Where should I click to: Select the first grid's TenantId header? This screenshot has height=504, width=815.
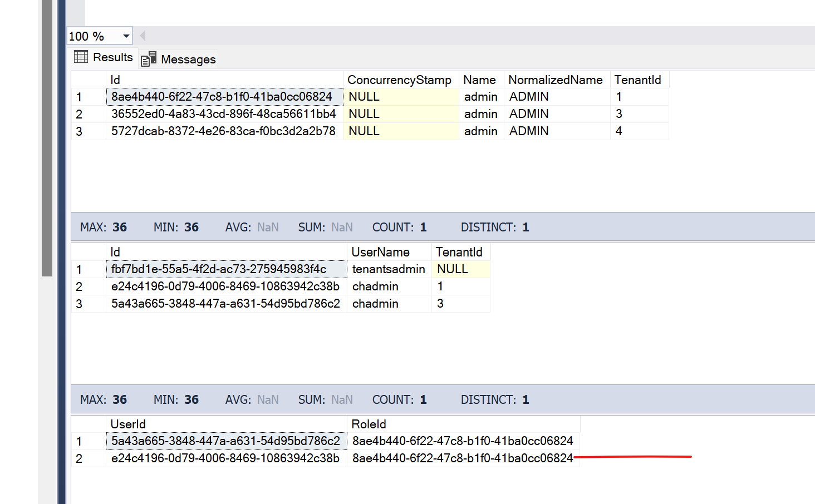(639, 80)
